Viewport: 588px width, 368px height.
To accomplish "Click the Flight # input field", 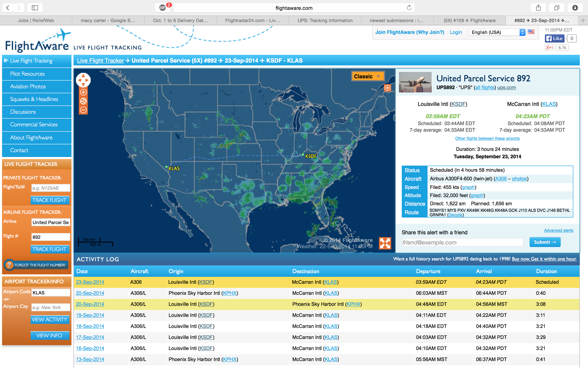I will click(51, 237).
